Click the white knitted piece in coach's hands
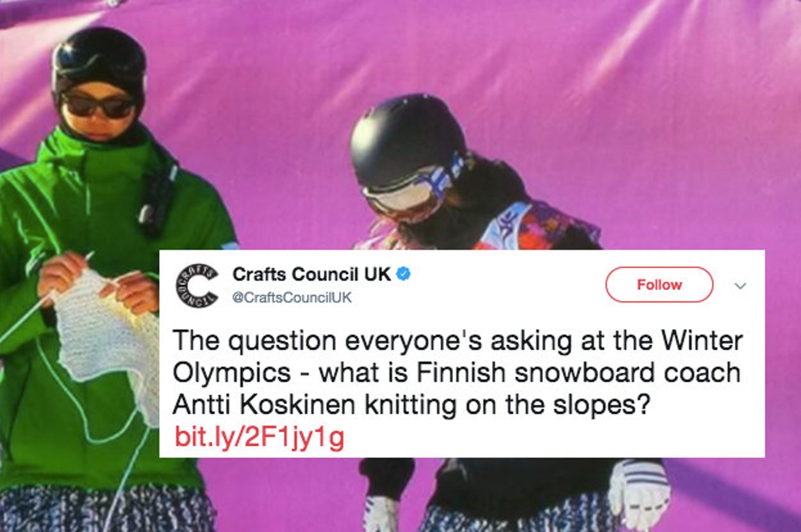The image size is (801, 532). (x=106, y=340)
